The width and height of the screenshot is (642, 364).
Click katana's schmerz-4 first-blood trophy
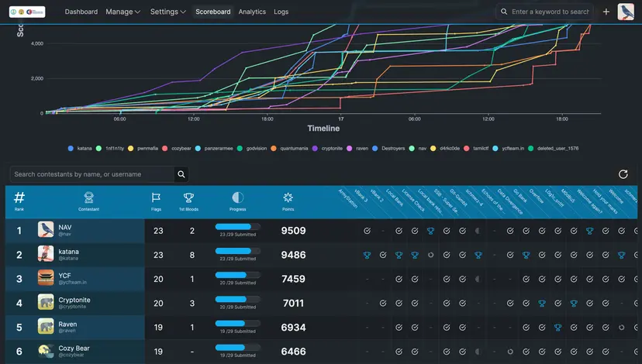coord(478,256)
